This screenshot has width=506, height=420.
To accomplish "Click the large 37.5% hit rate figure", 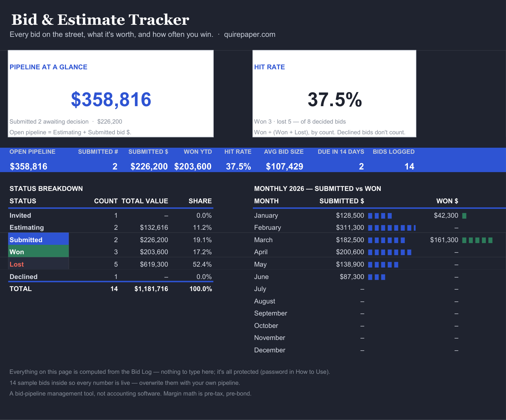I will [335, 99].
